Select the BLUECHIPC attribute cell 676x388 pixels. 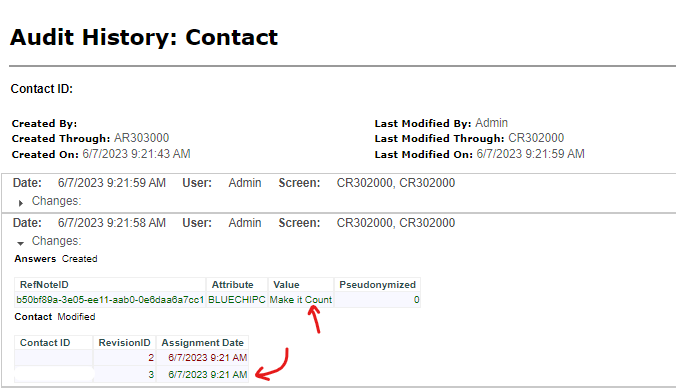(x=237, y=300)
